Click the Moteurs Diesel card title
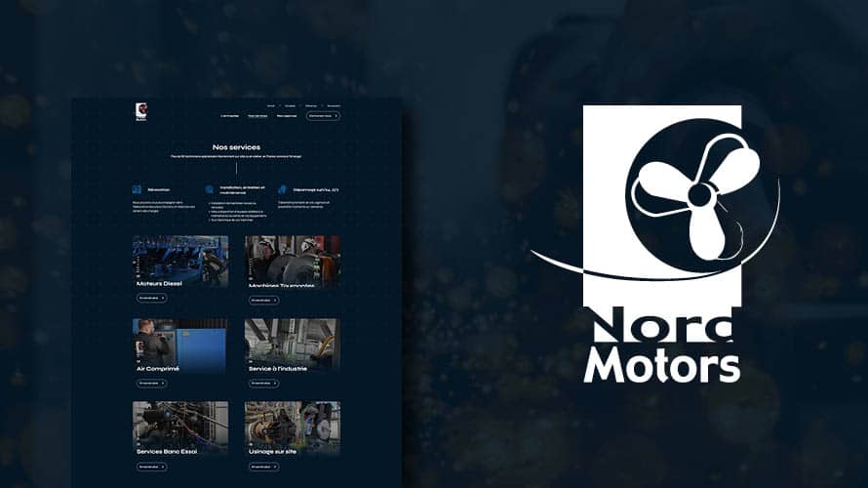868x488 pixels. (x=159, y=284)
